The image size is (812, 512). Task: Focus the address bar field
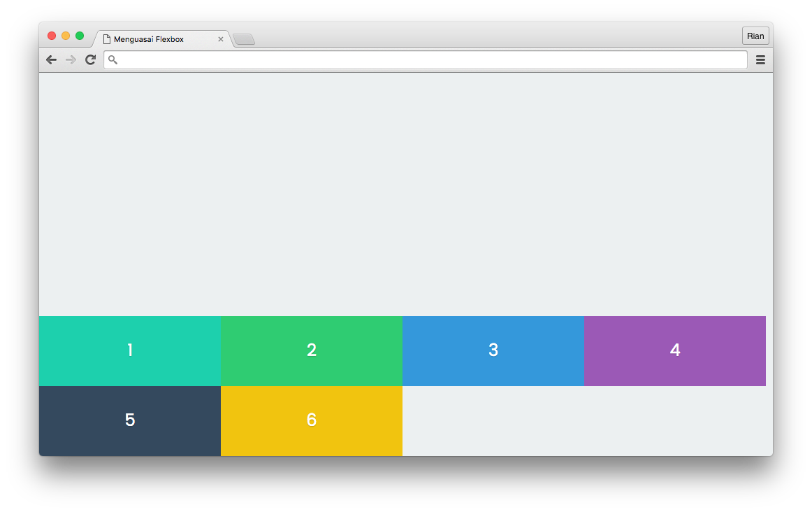(x=425, y=60)
